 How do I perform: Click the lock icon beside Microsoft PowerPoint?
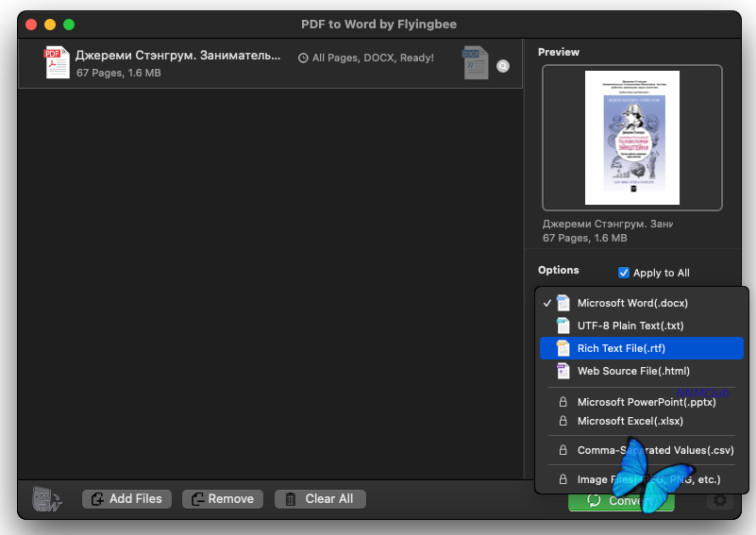(x=563, y=402)
